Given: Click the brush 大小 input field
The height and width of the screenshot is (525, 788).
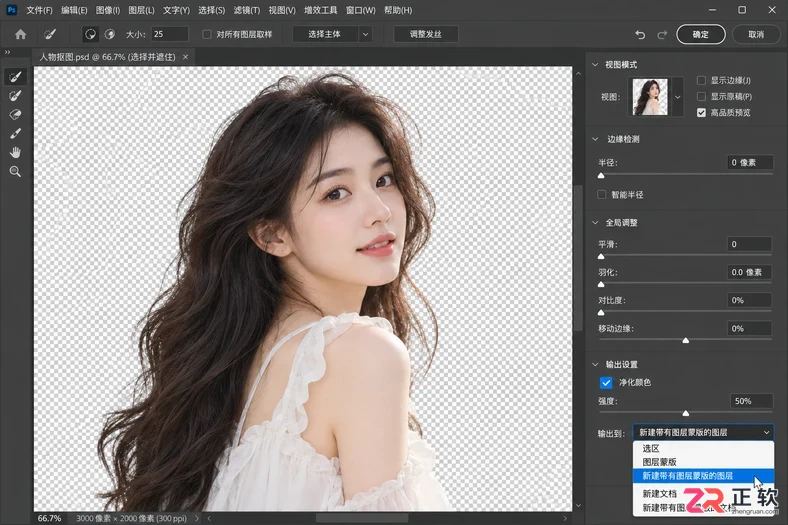Looking at the screenshot, I should point(170,34).
